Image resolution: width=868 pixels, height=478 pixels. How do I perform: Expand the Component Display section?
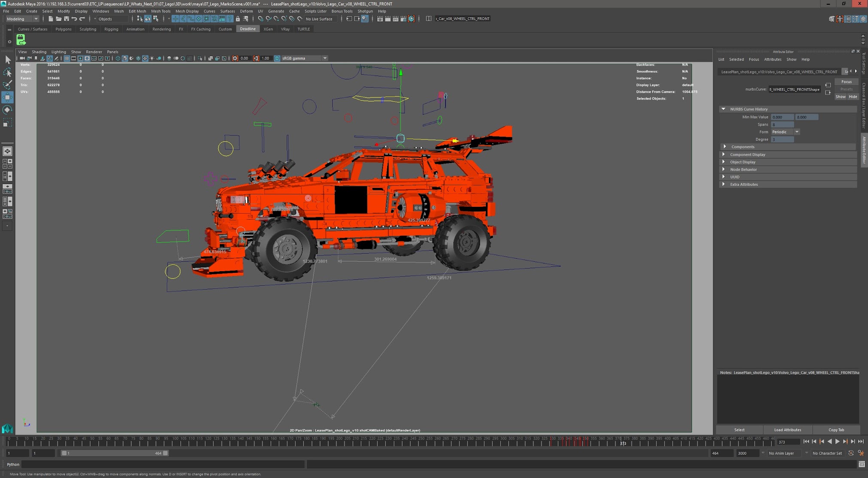724,154
